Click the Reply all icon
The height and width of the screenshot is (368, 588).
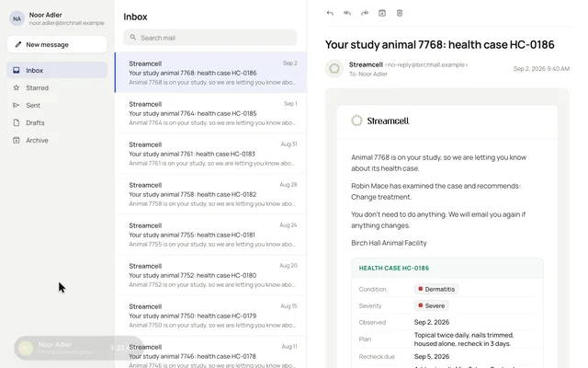347,13
